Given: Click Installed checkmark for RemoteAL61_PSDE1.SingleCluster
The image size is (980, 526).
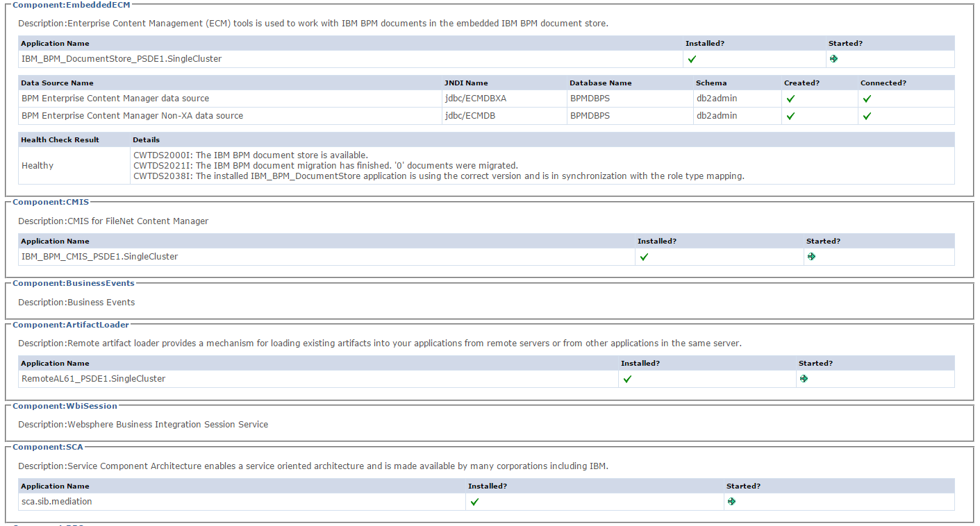Looking at the screenshot, I should pyautogui.click(x=627, y=379).
